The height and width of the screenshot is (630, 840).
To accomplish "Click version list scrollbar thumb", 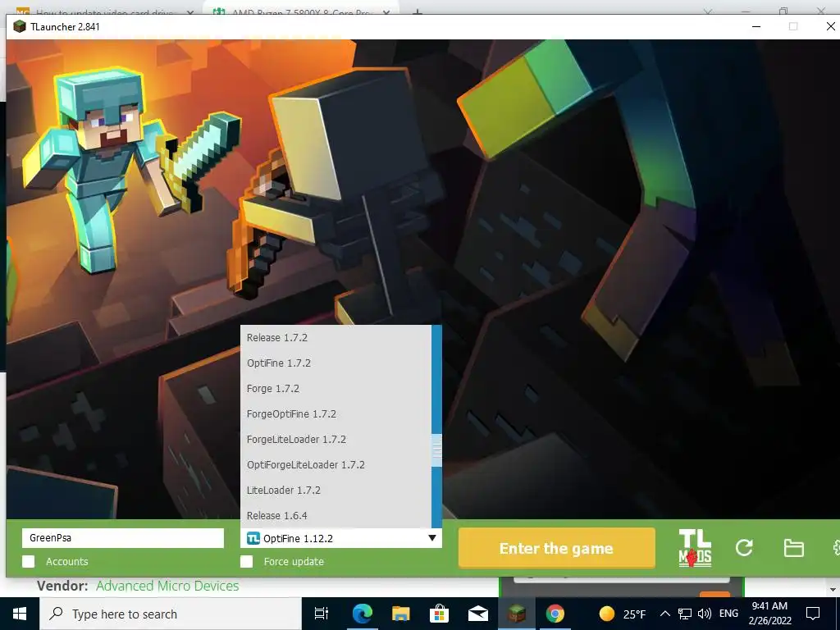I will point(436,450).
